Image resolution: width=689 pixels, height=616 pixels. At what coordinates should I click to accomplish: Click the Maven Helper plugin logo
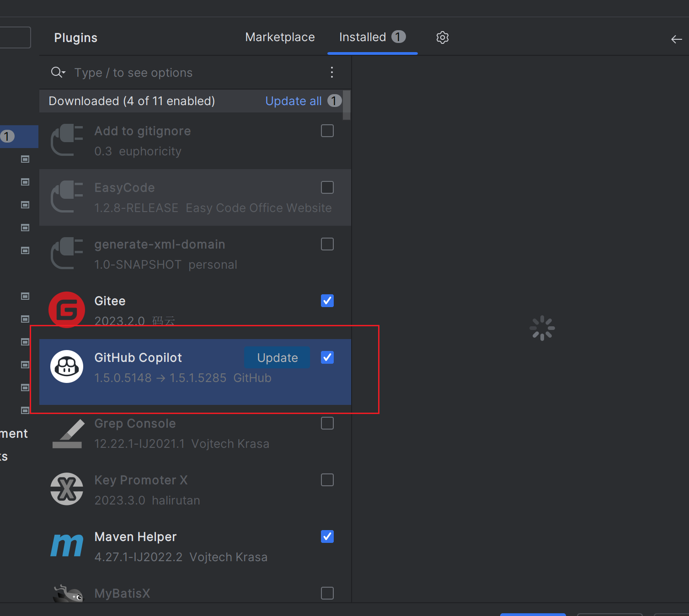point(67,545)
